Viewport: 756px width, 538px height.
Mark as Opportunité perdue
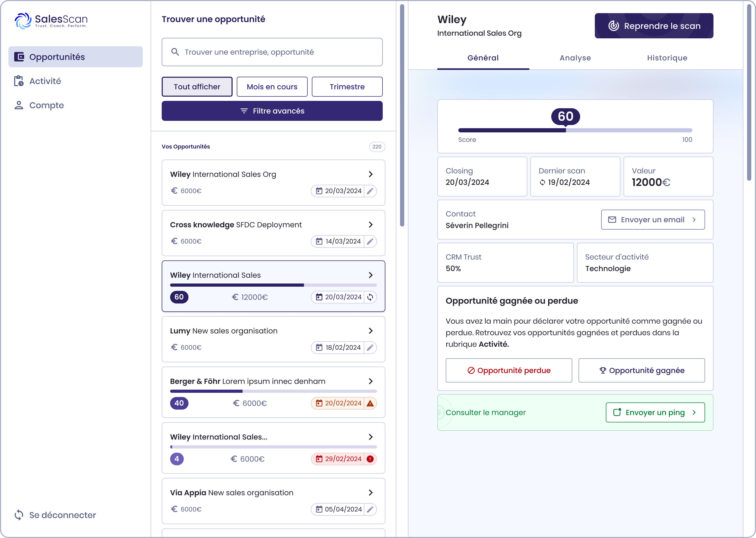[508, 370]
